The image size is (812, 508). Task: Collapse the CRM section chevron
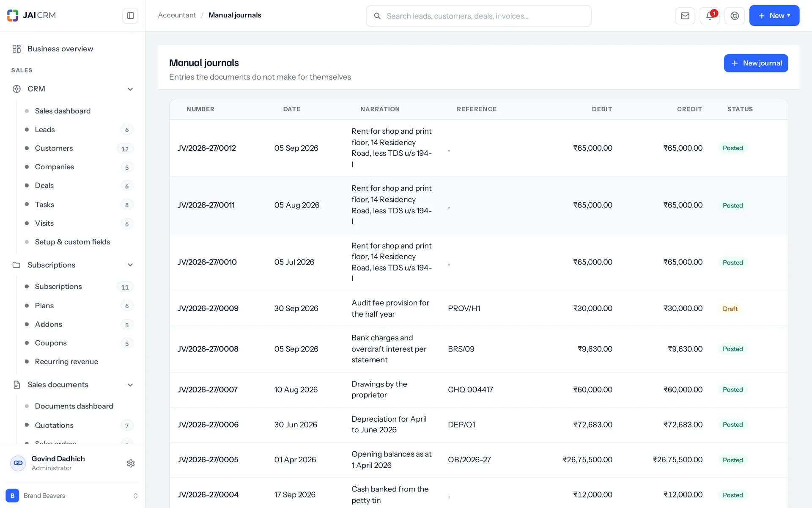point(130,89)
